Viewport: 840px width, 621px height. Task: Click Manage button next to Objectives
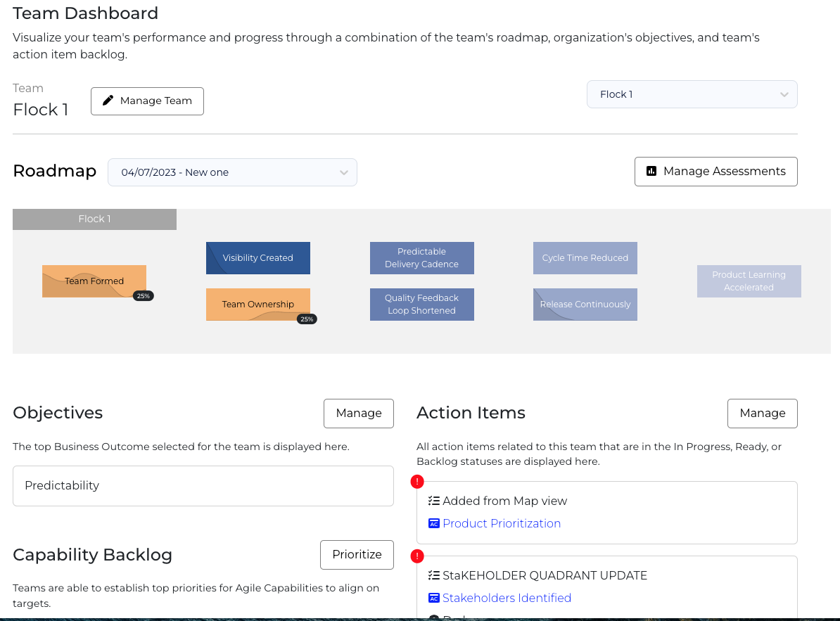[x=358, y=413]
